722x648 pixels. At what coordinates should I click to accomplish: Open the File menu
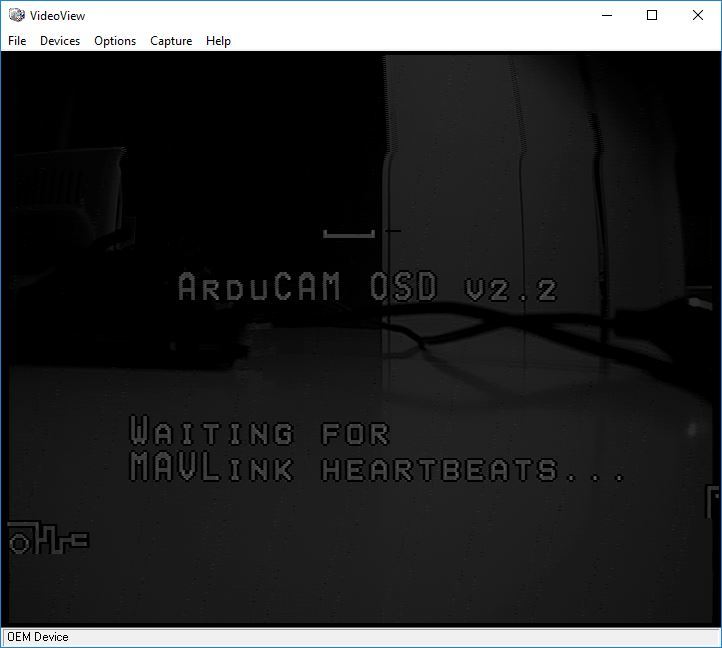tap(17, 41)
